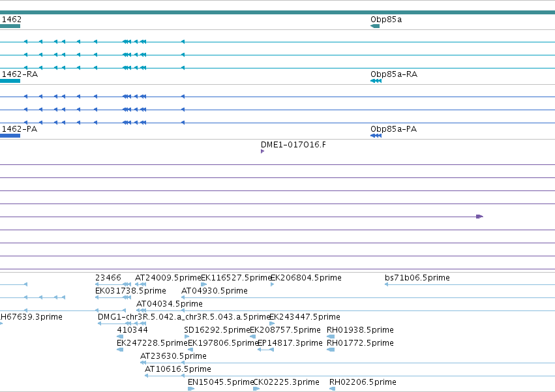Screen dimensions: 555x392
Task: Open the Obp85a-RA transcript label
Action: 394,74
